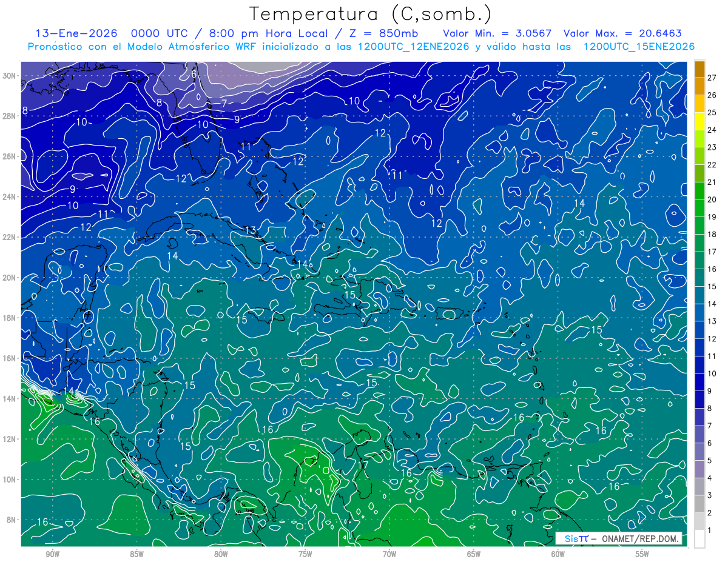The height and width of the screenshot is (562, 728).
Task: Click the 28N latitude axis label
Action: tap(10, 116)
